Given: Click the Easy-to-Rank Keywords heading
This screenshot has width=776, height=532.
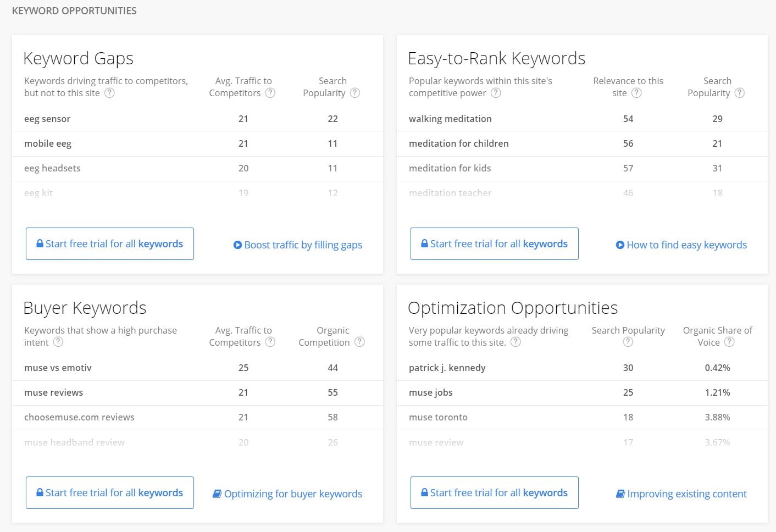Looking at the screenshot, I should (496, 58).
